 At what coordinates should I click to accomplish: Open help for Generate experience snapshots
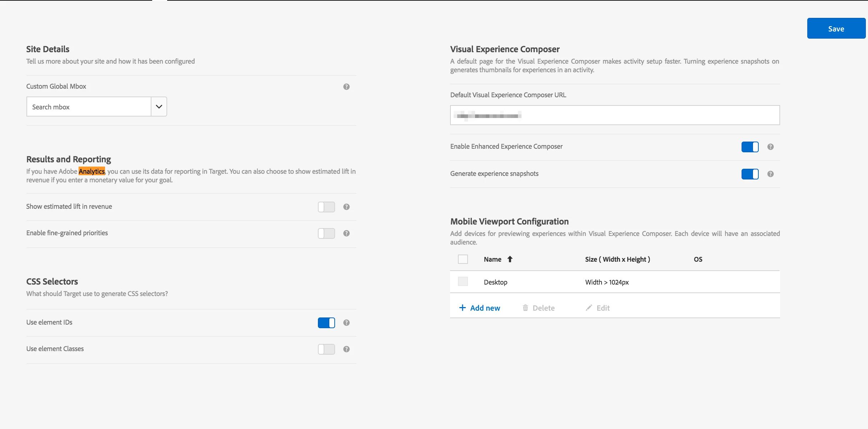[770, 174]
